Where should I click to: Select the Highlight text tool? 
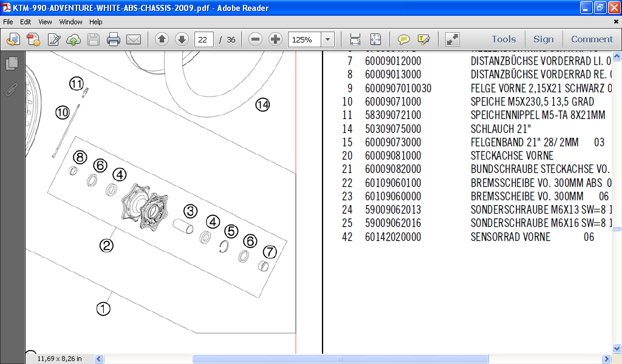tap(424, 40)
